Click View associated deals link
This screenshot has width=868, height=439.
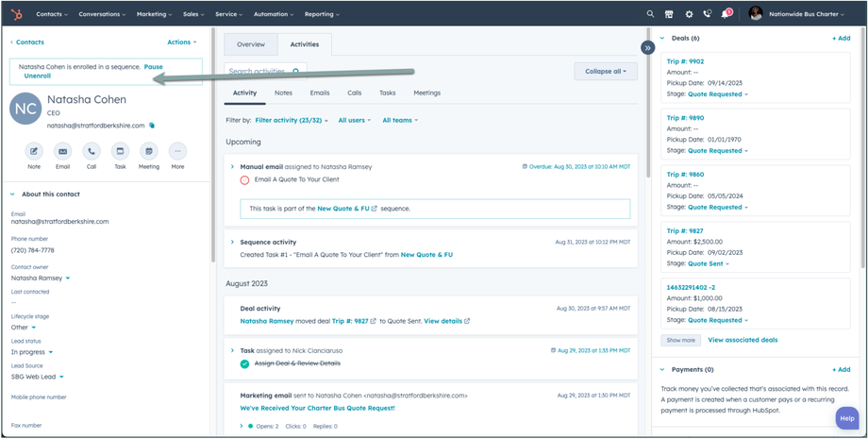click(x=743, y=340)
